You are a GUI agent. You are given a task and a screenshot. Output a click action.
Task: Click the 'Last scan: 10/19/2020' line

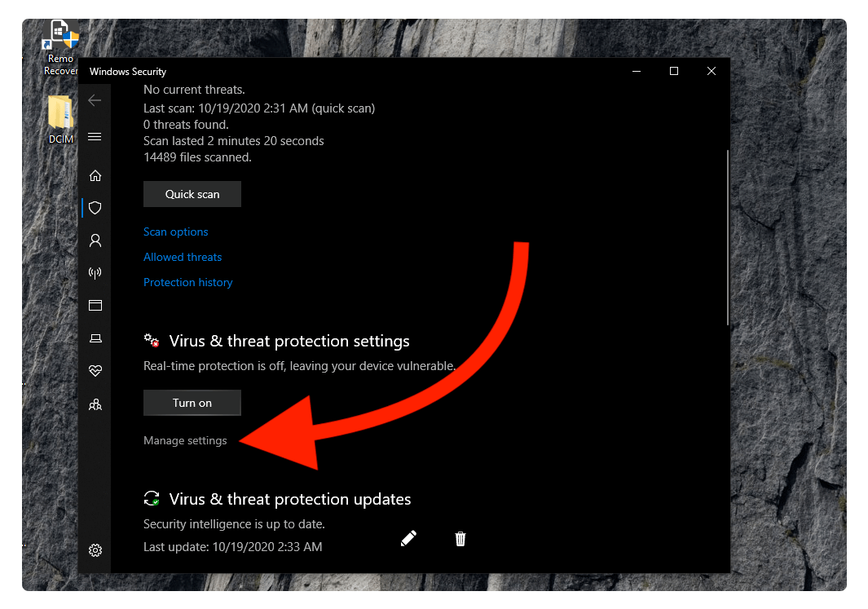pyautogui.click(x=259, y=108)
